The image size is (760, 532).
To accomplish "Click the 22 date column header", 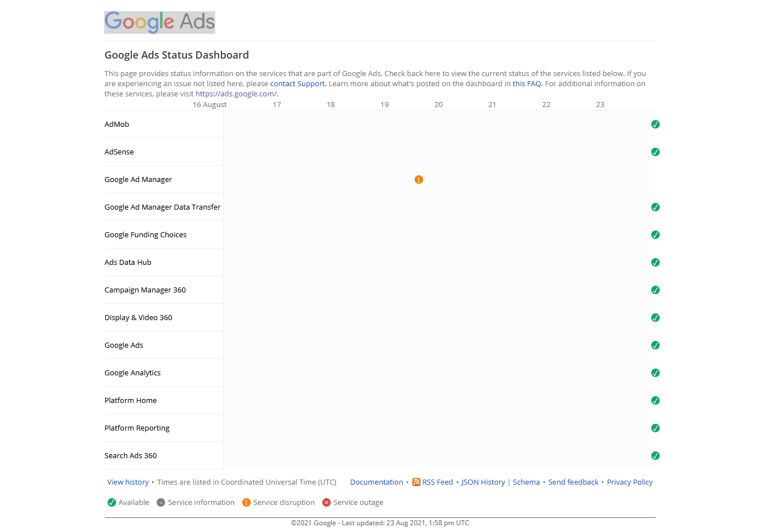I will click(546, 105).
